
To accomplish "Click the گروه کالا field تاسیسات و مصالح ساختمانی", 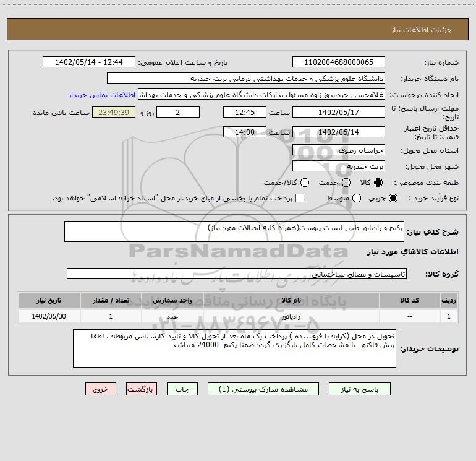I will 237,274.
